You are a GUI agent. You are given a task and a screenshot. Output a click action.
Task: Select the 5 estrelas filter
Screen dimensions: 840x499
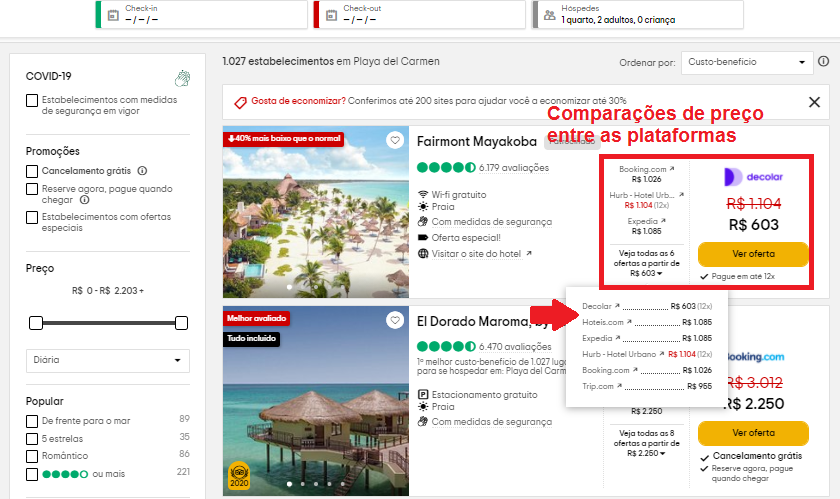(32, 439)
